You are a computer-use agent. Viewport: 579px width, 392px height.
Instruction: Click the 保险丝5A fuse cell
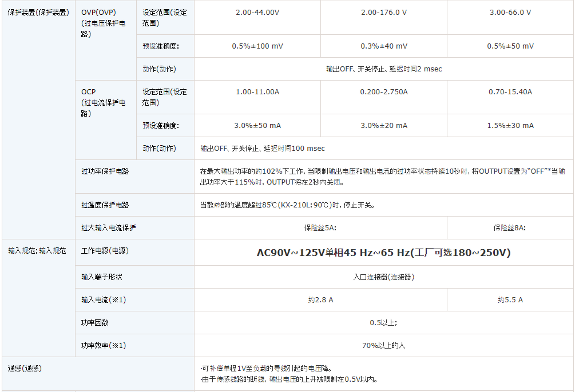point(320,227)
